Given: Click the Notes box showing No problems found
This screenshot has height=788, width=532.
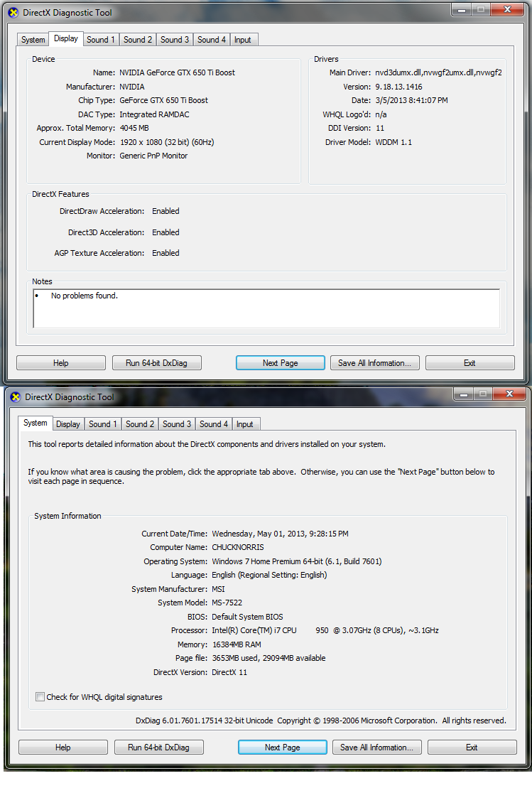Looking at the screenshot, I should click(x=267, y=308).
